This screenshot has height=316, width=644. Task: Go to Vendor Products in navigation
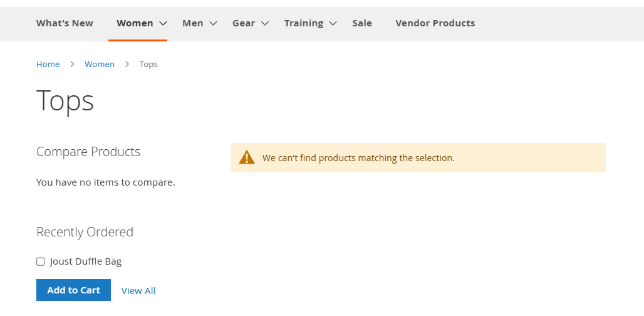point(435,23)
